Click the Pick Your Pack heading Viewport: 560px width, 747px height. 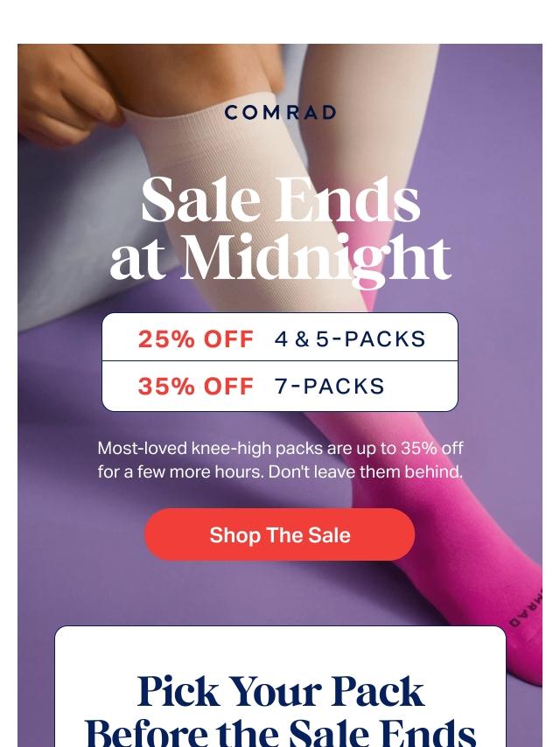280,692
